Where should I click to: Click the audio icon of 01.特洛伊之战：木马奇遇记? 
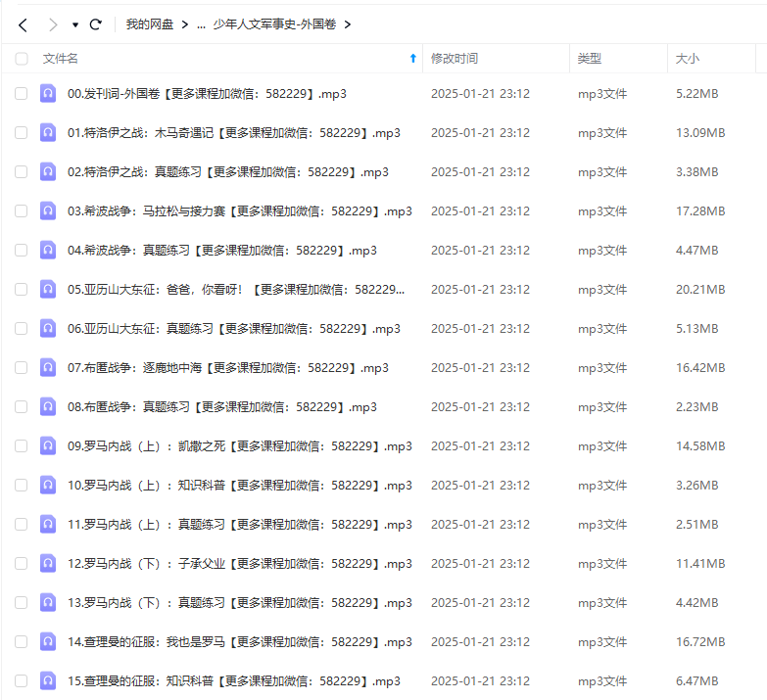point(48,132)
